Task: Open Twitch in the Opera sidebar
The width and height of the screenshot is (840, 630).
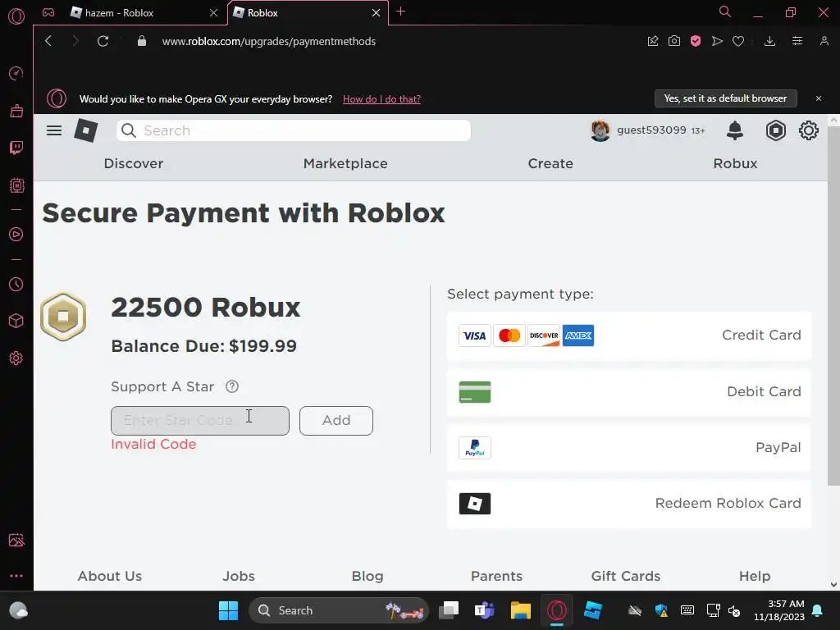Action: pyautogui.click(x=16, y=148)
